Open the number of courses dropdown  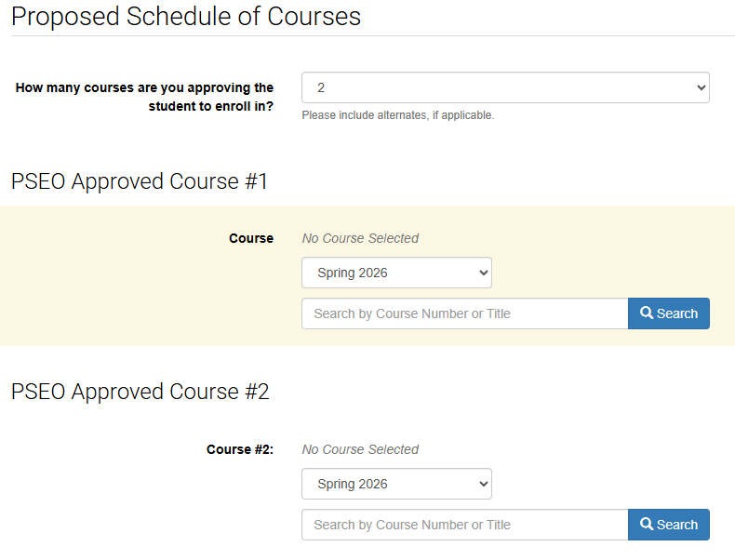504,87
